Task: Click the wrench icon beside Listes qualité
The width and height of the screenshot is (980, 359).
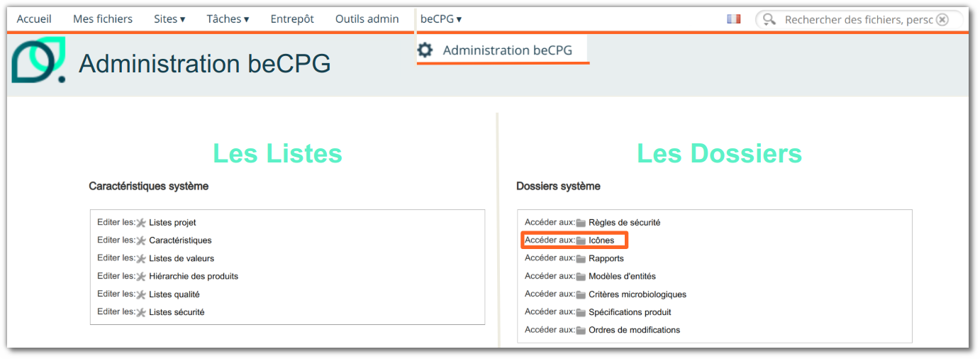Action: pyautogui.click(x=140, y=294)
